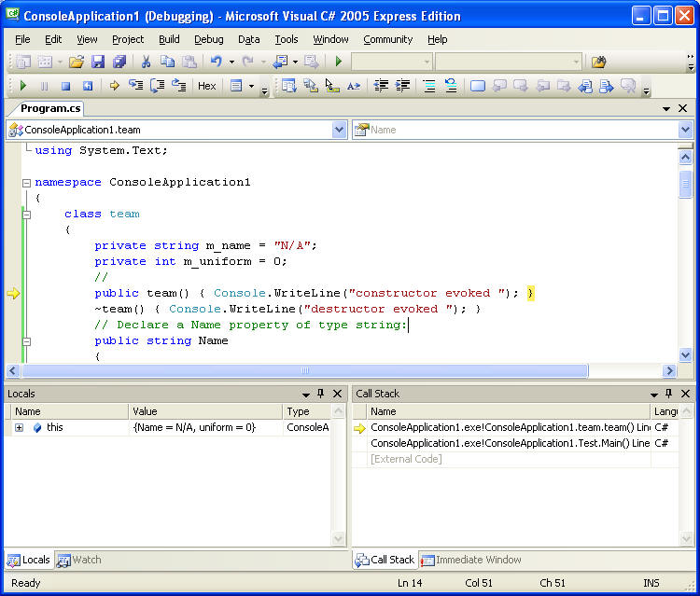Click the Stop Debugging square icon
The height and width of the screenshot is (596, 700).
pyautogui.click(x=65, y=86)
